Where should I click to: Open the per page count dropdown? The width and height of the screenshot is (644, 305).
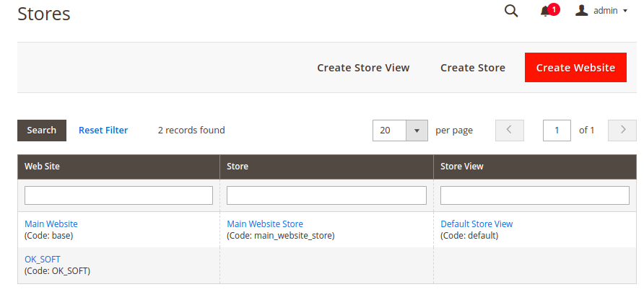coord(417,131)
